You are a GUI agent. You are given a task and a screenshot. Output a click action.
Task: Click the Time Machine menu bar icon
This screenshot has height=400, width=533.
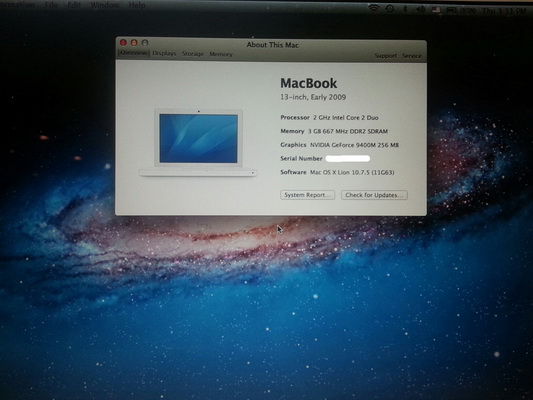pos(390,9)
